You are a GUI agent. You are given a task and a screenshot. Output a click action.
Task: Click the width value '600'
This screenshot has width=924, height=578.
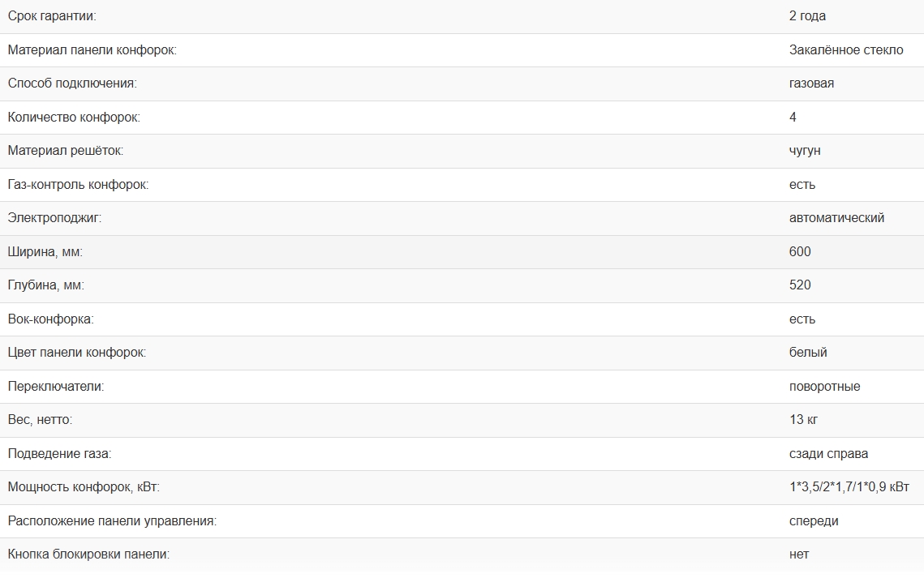800,252
